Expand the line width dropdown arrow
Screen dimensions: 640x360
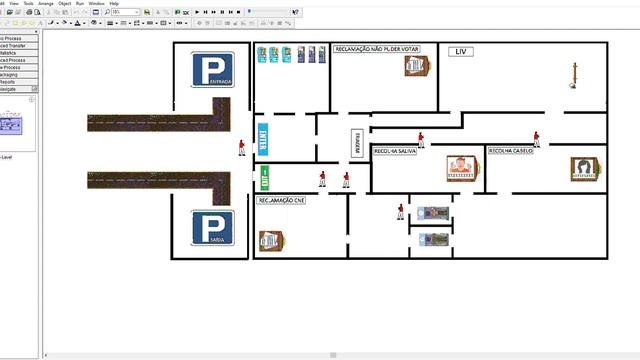(116, 23)
